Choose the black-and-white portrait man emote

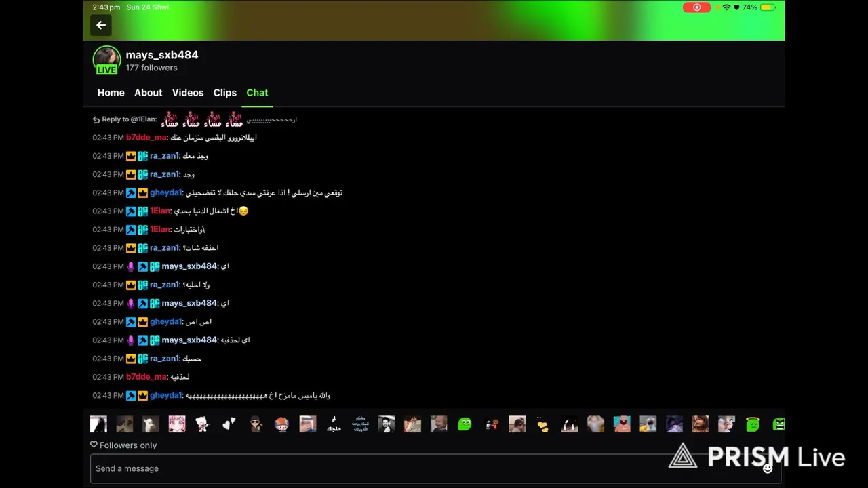click(387, 424)
